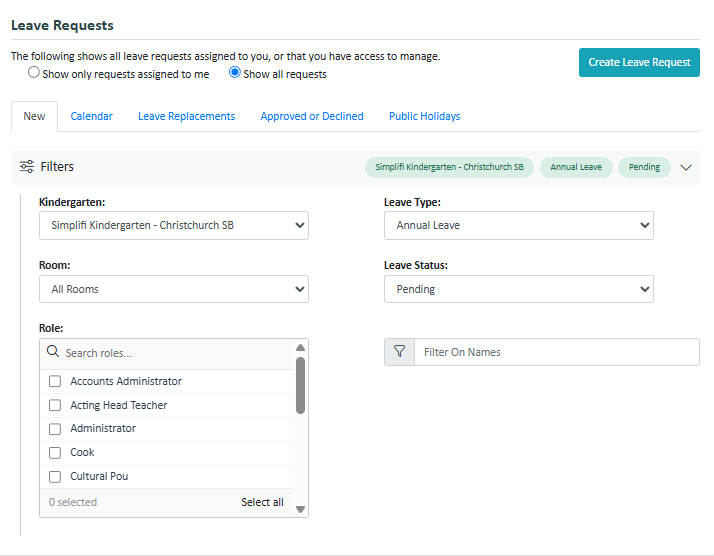The width and height of the screenshot is (714, 556).
Task: Click the Filter On Names field
Action: [x=557, y=352]
